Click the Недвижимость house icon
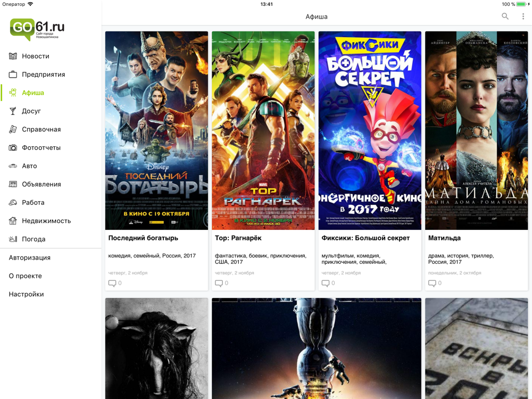Viewport: 532px width, 399px height. pyautogui.click(x=13, y=221)
